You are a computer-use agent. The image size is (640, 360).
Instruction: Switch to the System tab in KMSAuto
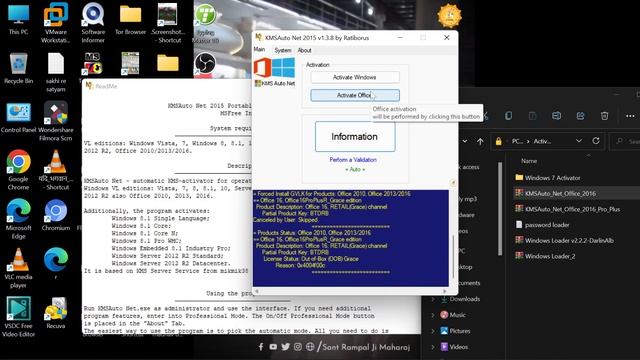283,50
